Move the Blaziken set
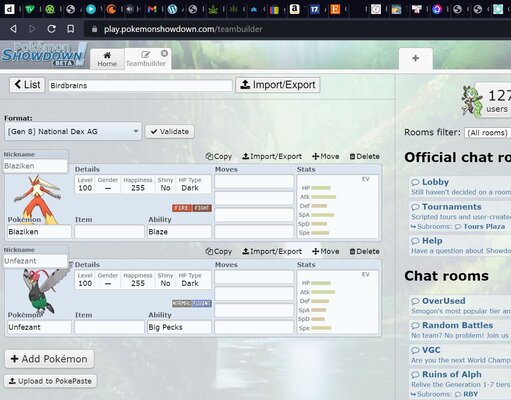 click(326, 156)
